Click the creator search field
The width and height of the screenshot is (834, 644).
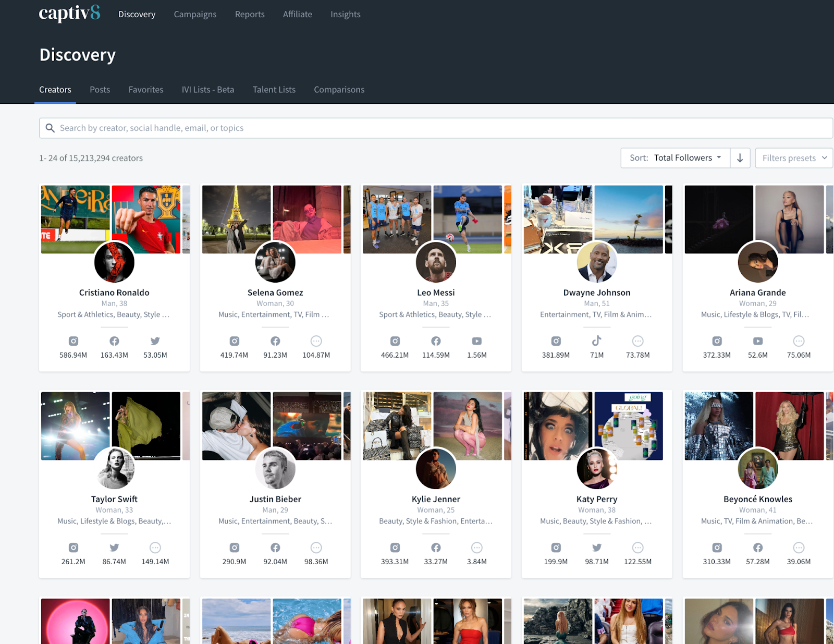click(436, 128)
